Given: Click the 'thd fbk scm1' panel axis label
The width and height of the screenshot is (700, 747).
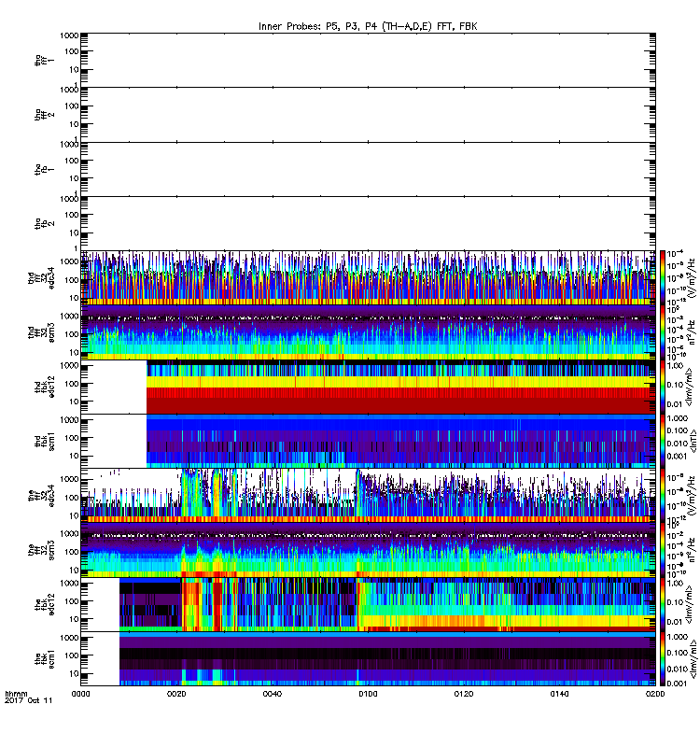Looking at the screenshot, I should (x=44, y=441).
